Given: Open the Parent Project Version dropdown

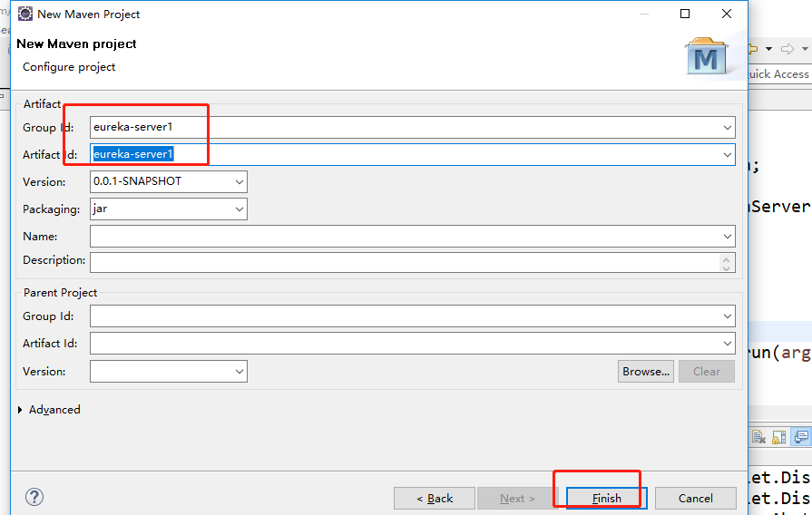Looking at the screenshot, I should pyautogui.click(x=240, y=372).
